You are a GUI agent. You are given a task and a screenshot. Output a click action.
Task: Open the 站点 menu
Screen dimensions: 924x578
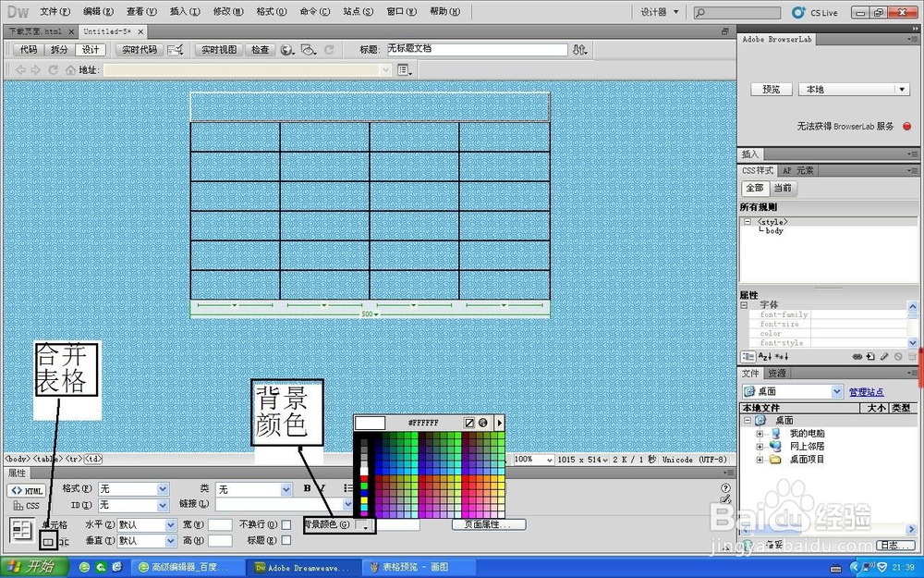(359, 11)
